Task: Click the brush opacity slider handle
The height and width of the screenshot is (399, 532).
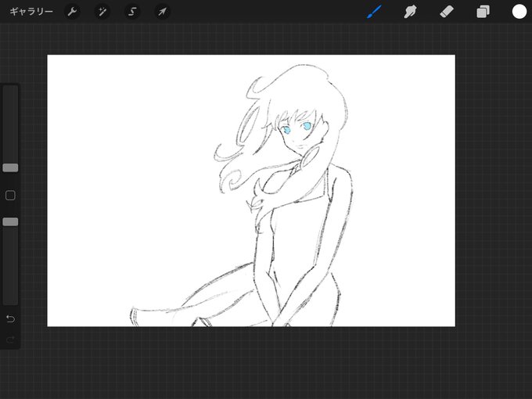Action: [10, 222]
